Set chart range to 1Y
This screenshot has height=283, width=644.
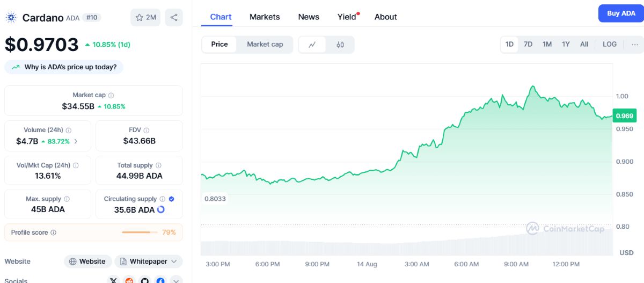pos(566,45)
